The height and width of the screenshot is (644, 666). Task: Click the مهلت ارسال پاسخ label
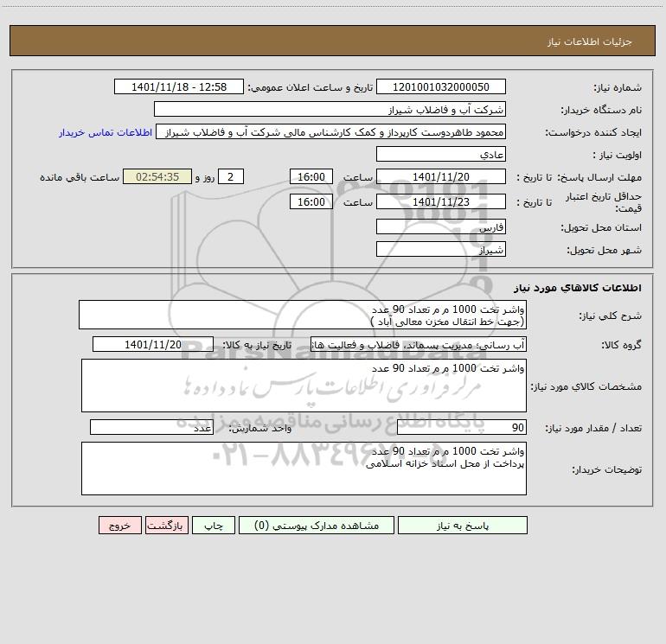pos(599,177)
